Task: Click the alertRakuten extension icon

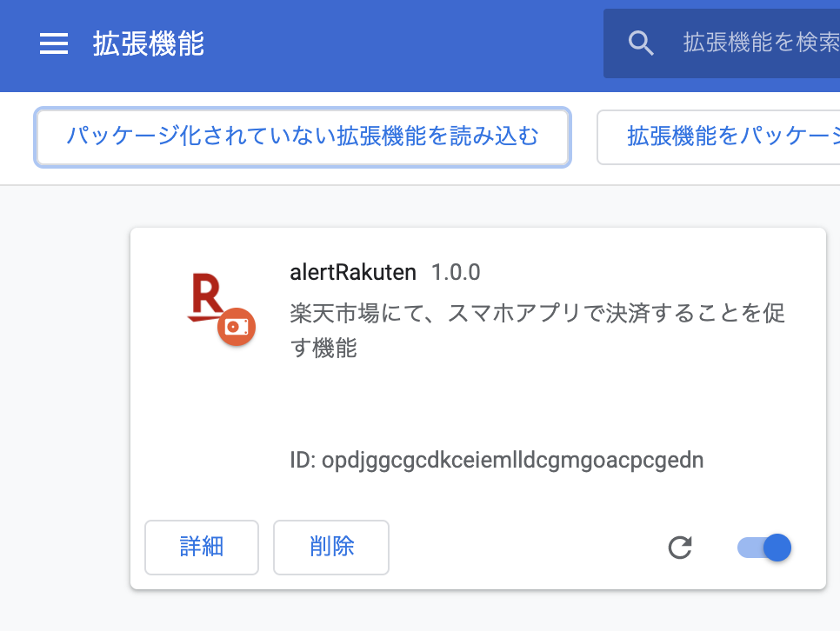Action: pos(221,309)
